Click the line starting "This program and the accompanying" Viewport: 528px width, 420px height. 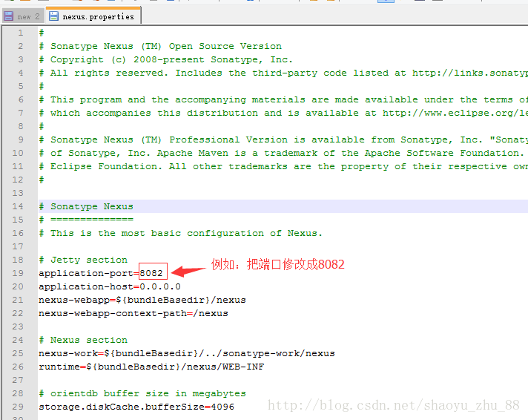283,99
